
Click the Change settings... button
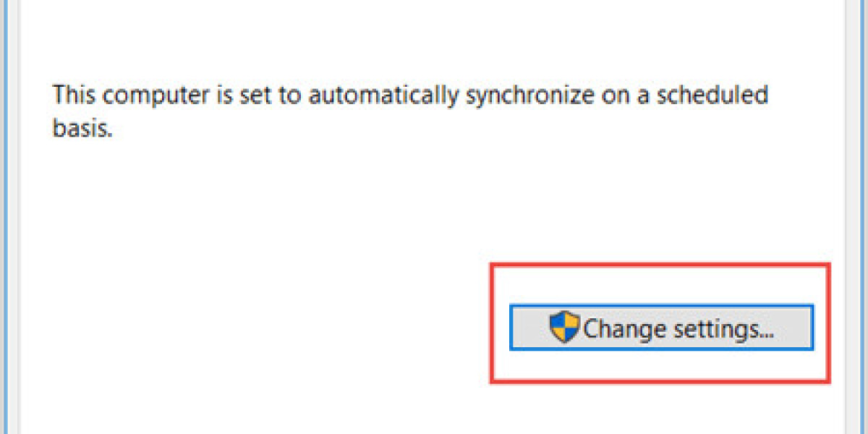click(661, 328)
